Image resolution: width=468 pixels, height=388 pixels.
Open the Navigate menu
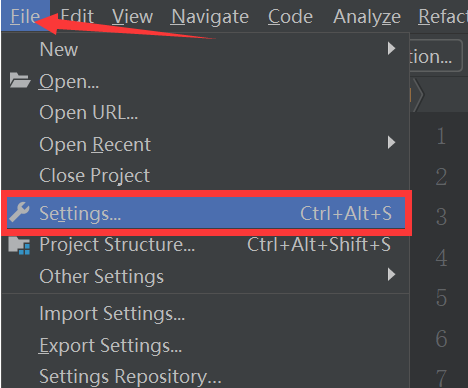(x=210, y=16)
